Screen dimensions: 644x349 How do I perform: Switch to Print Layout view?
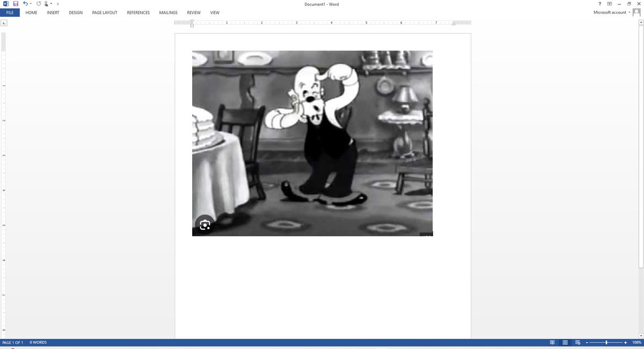pos(565,343)
